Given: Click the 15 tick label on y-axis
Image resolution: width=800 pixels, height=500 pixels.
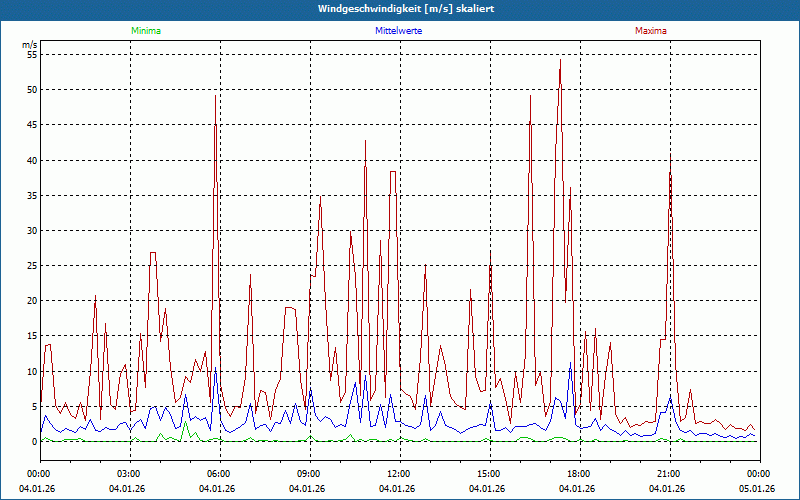Looking at the screenshot, I should pyautogui.click(x=30, y=336).
